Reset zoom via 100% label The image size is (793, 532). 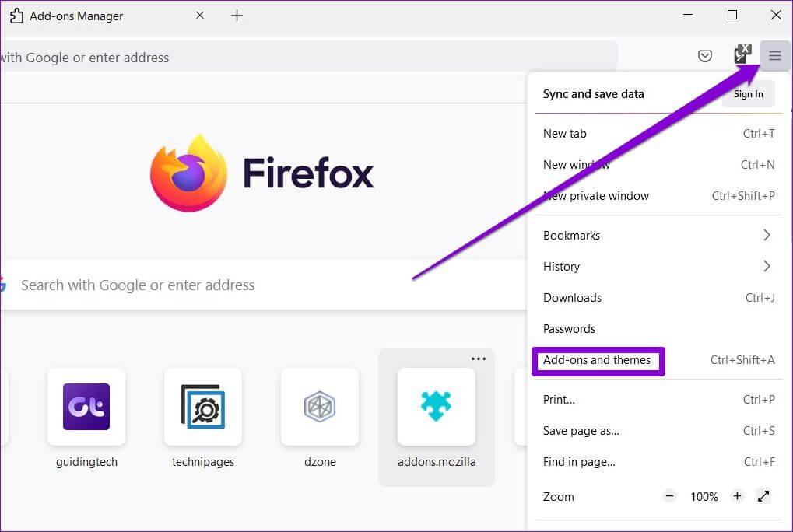point(704,497)
